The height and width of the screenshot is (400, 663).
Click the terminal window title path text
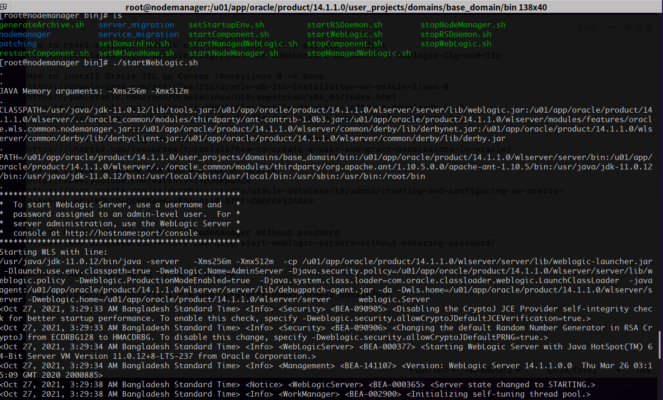[336, 7]
